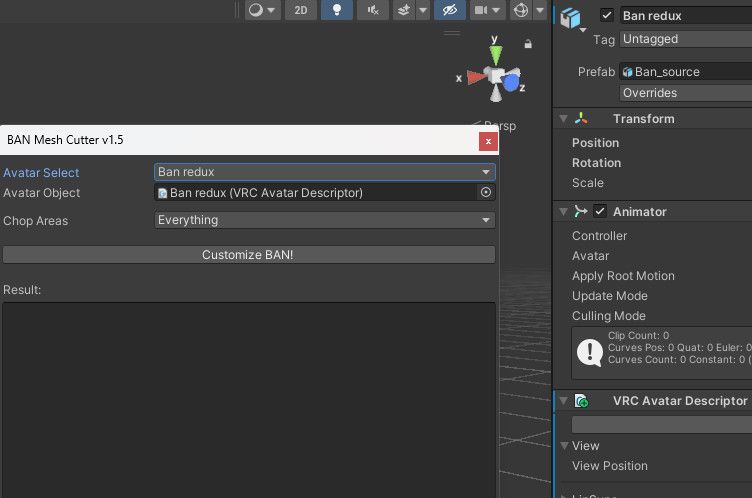The image size is (752, 498).
Task: Open the Tag Untagged dropdown
Action: click(x=686, y=39)
